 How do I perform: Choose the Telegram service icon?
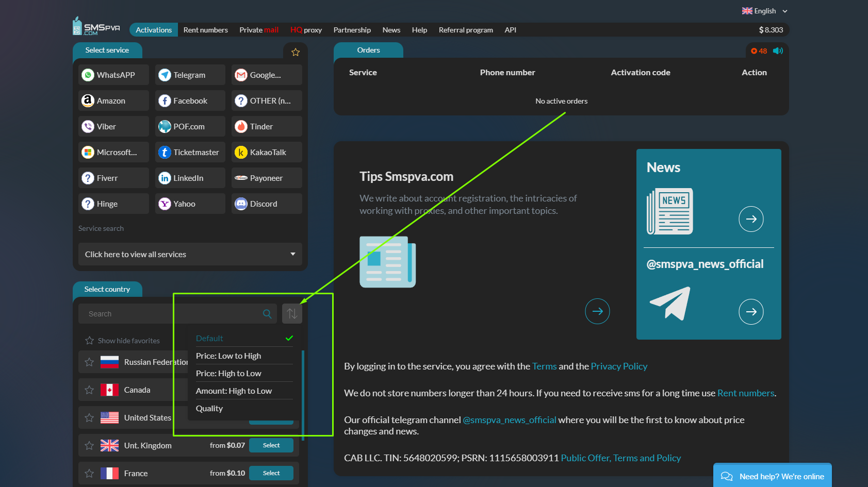(x=165, y=75)
